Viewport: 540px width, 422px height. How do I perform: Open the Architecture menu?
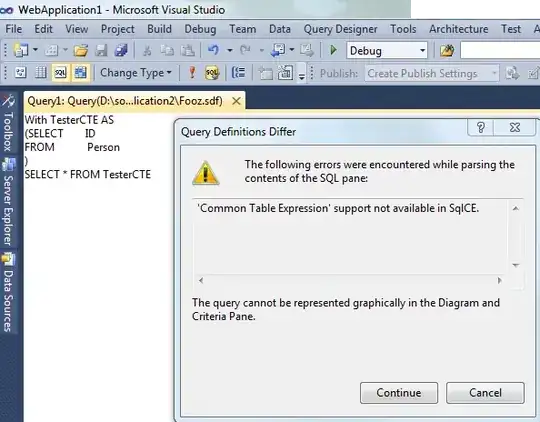click(459, 29)
